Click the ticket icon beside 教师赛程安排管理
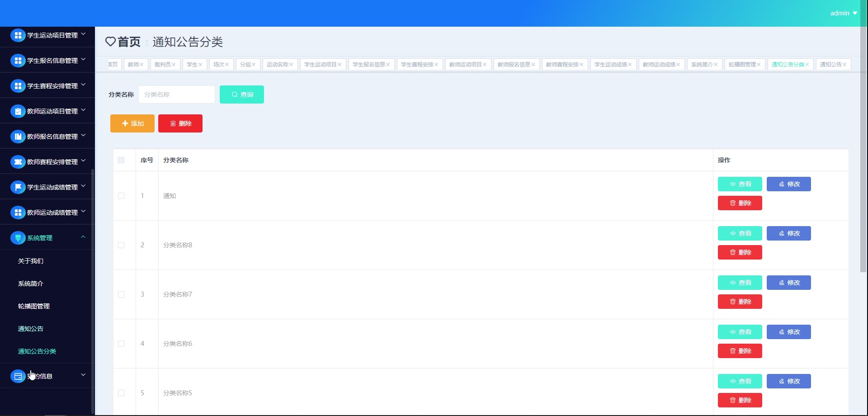Screen dimensions: 868x416 pos(18,162)
